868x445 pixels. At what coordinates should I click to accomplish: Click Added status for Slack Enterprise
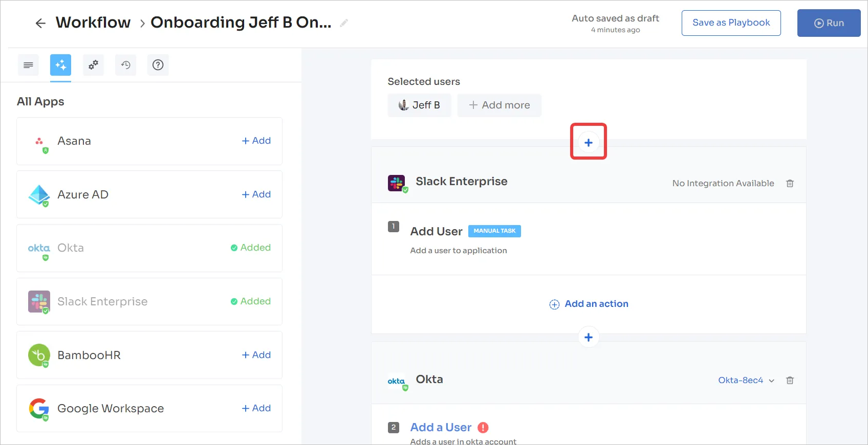(251, 301)
